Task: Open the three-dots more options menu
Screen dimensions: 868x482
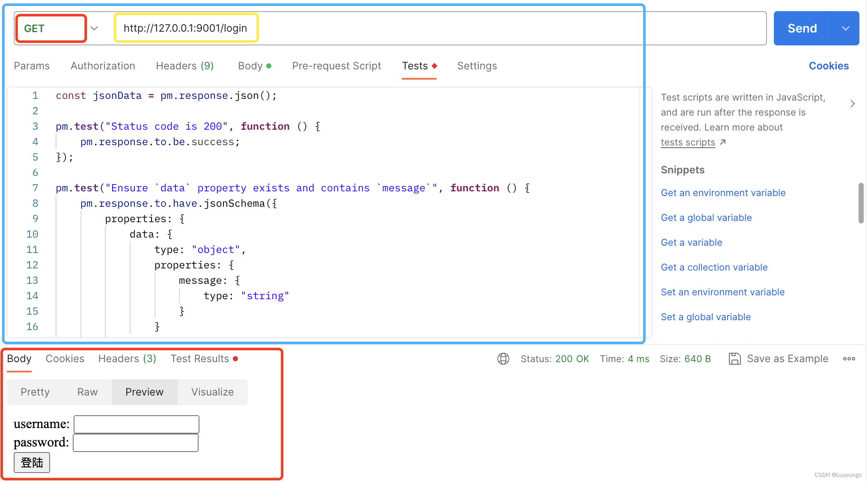Action: (x=849, y=359)
